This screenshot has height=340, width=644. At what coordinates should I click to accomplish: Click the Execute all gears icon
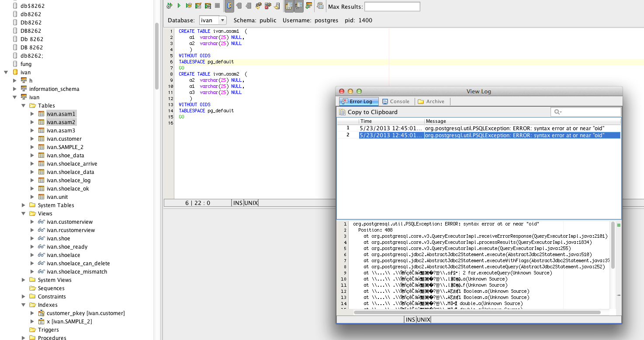coord(170,6)
